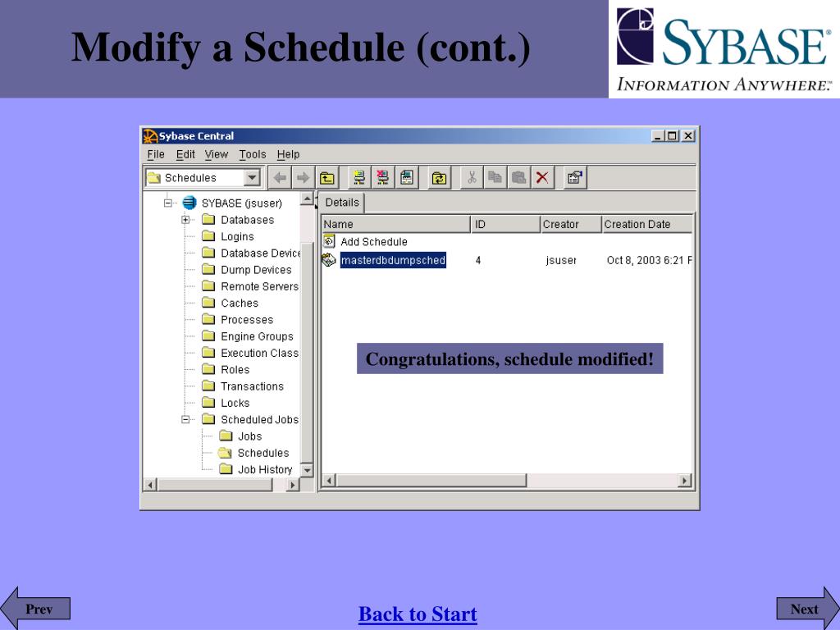Image resolution: width=840 pixels, height=630 pixels.
Task: Collapse the SYBASE (jsuser) server node
Action: pyautogui.click(x=167, y=203)
